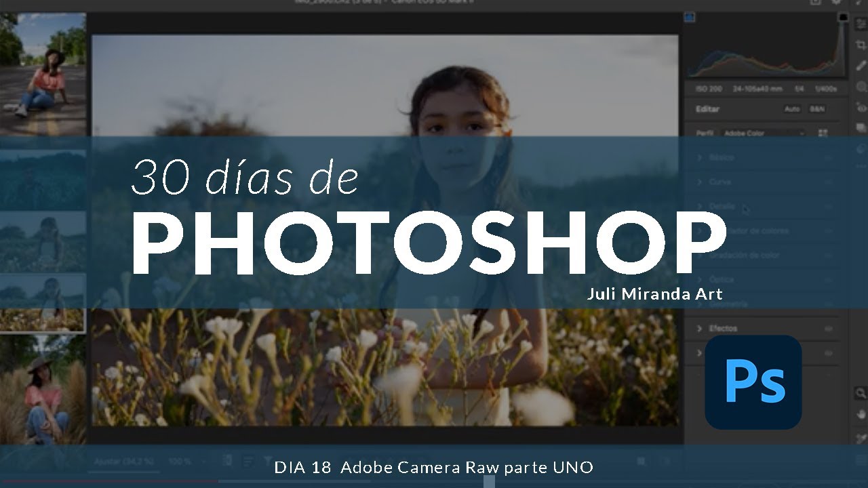Image resolution: width=868 pixels, height=488 pixels.
Task: Select the Crop tool
Action: tap(861, 45)
